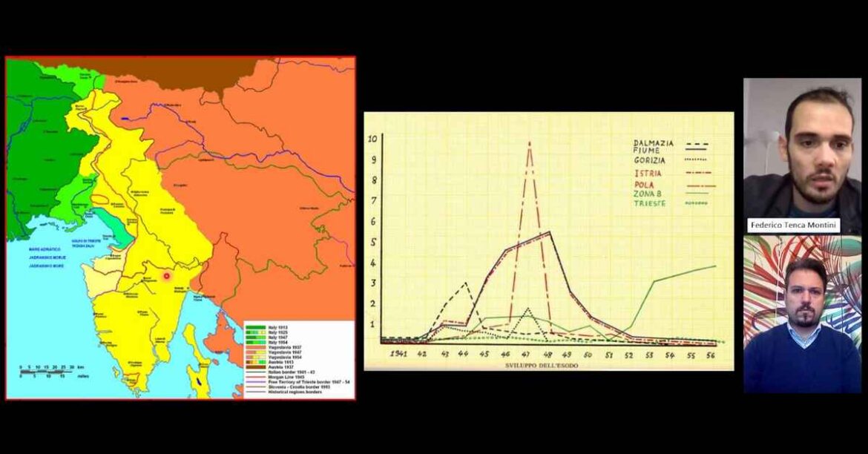Select Federico Tenca Montini's video tile
The width and height of the screenshot is (868, 454).
pos(802,155)
